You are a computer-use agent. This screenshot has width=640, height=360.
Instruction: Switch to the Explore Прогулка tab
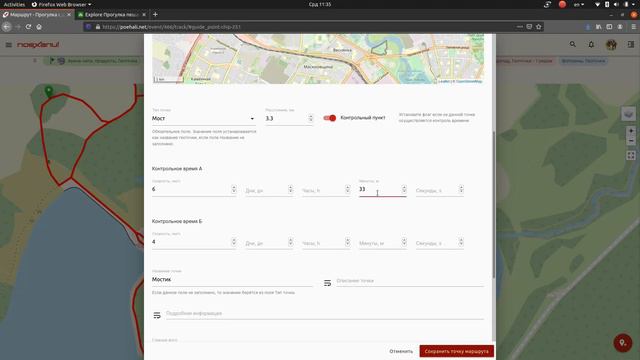pyautogui.click(x=112, y=14)
